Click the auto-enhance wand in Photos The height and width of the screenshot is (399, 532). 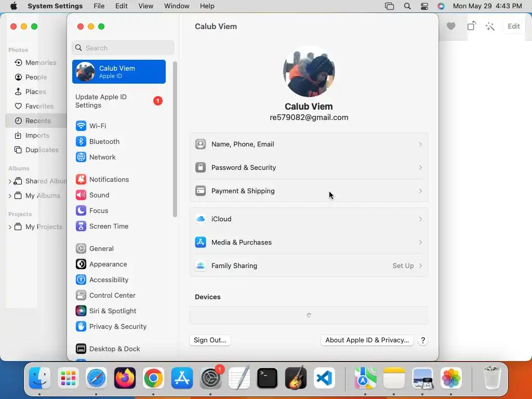click(490, 26)
